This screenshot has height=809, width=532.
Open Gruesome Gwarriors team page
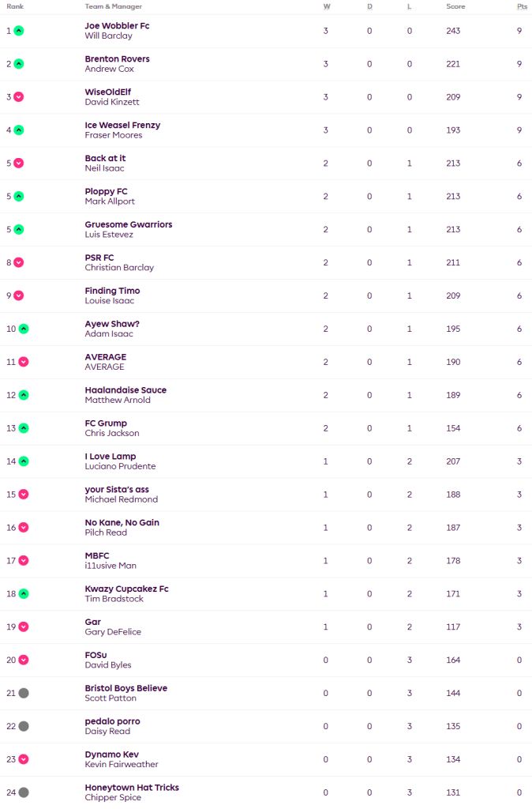(128, 224)
